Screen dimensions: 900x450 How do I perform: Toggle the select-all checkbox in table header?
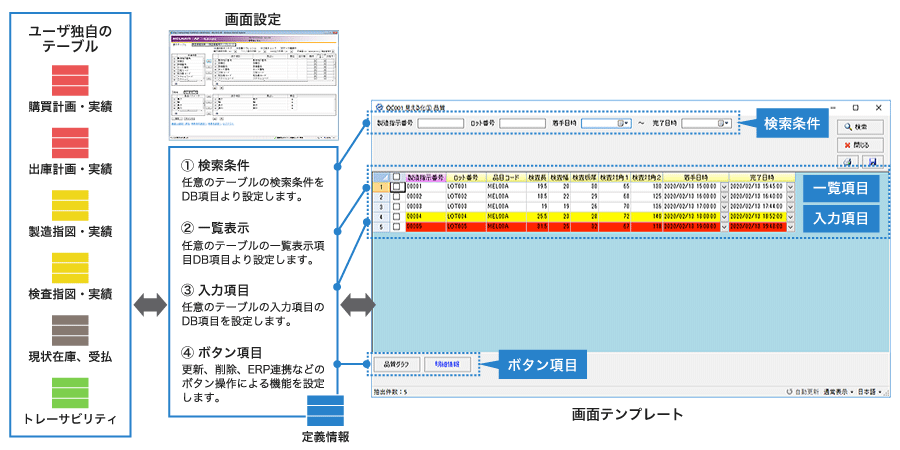(397, 176)
